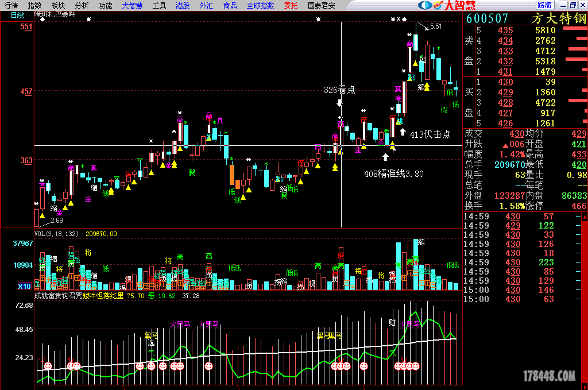This screenshot has height=390, width=588.
Task: Click the sell level 5 price 435
Action: [505, 30]
